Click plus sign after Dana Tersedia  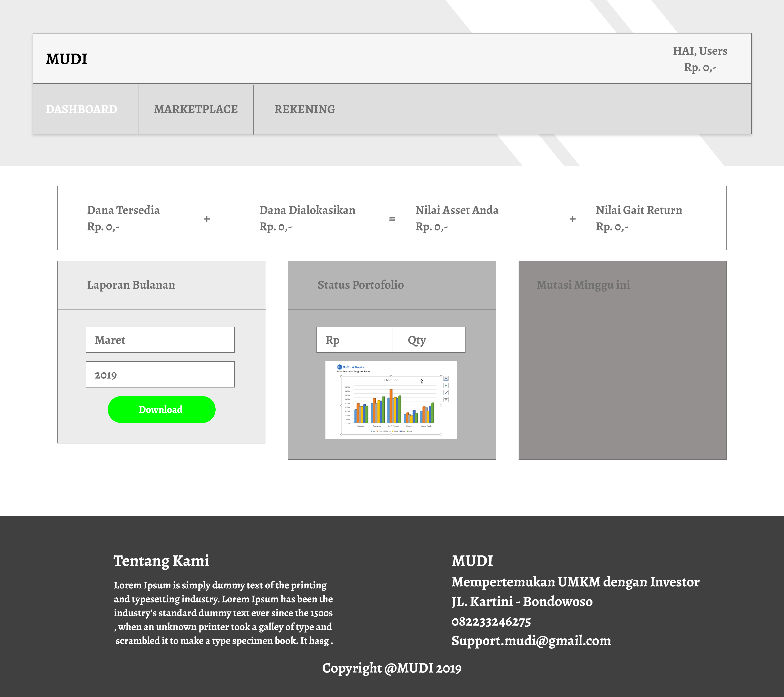click(207, 219)
